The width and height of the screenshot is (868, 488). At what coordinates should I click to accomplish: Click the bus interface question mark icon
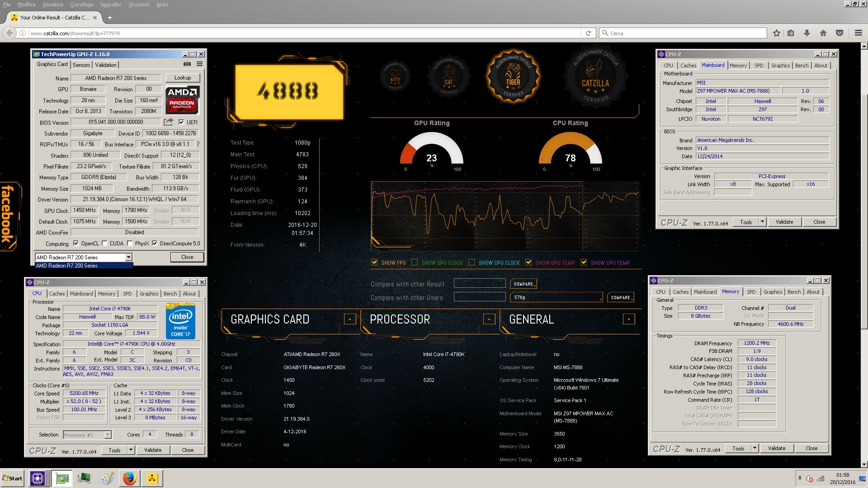(x=198, y=144)
